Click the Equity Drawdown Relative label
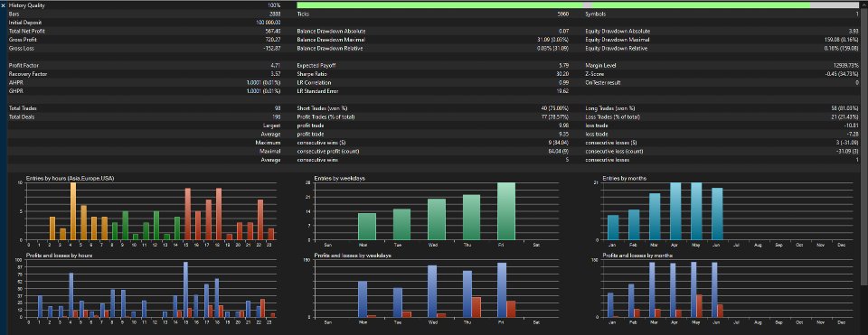This screenshot has height=335, width=868. point(617,49)
